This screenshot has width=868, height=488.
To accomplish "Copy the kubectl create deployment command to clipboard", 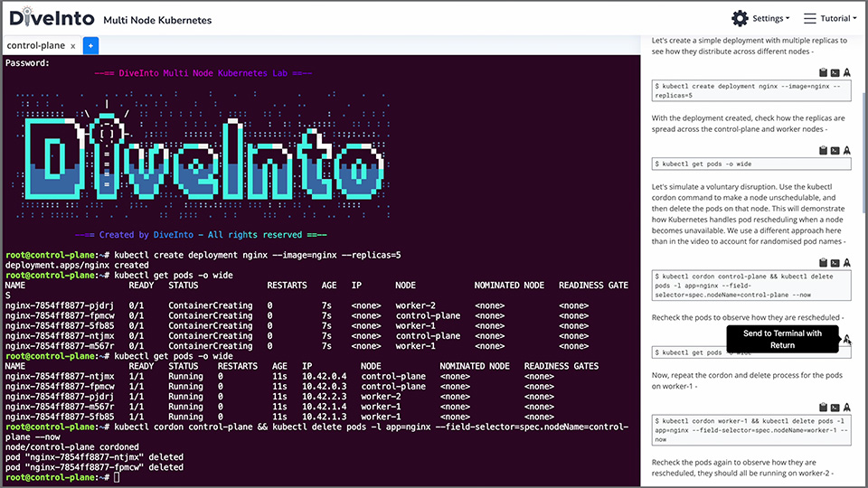I will coord(823,72).
